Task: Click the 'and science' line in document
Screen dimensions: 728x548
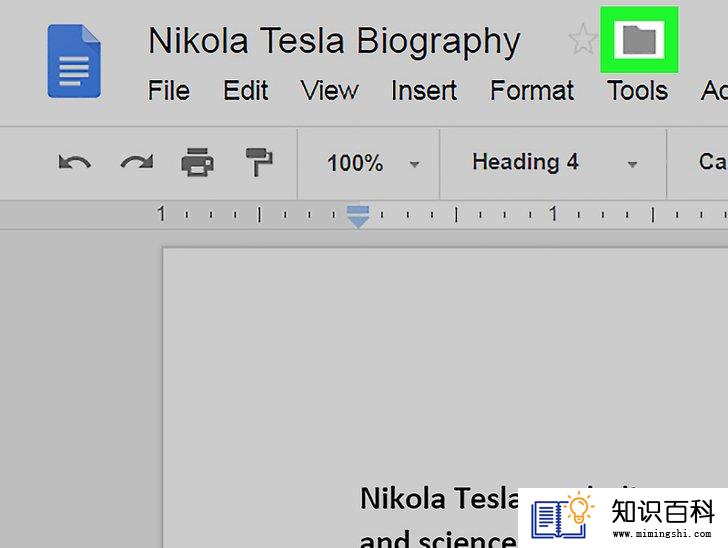Action: [438, 539]
